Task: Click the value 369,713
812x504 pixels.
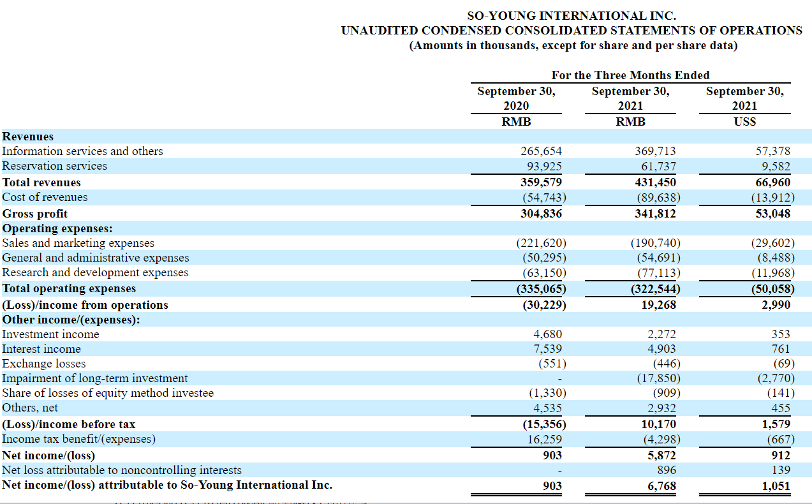Action: click(x=655, y=151)
